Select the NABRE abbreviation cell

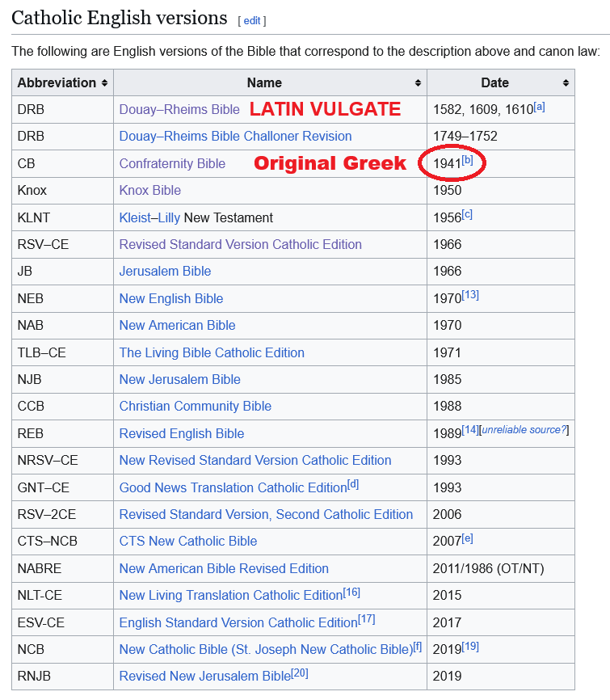62,568
